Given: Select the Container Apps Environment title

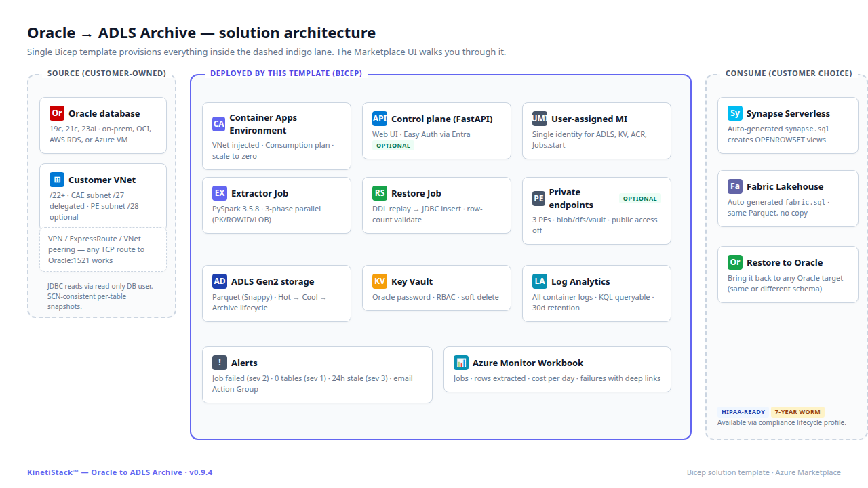Looking at the screenshot, I should [263, 124].
